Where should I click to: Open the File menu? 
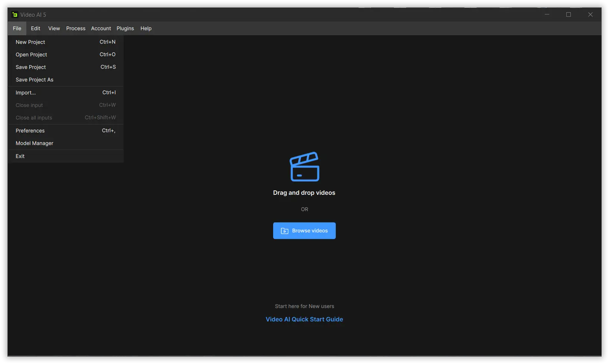[17, 29]
